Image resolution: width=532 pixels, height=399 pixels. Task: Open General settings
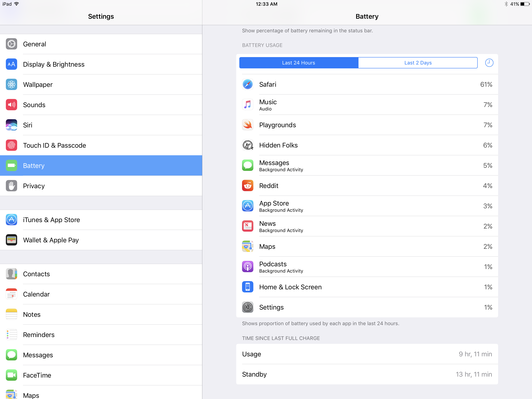(x=101, y=44)
